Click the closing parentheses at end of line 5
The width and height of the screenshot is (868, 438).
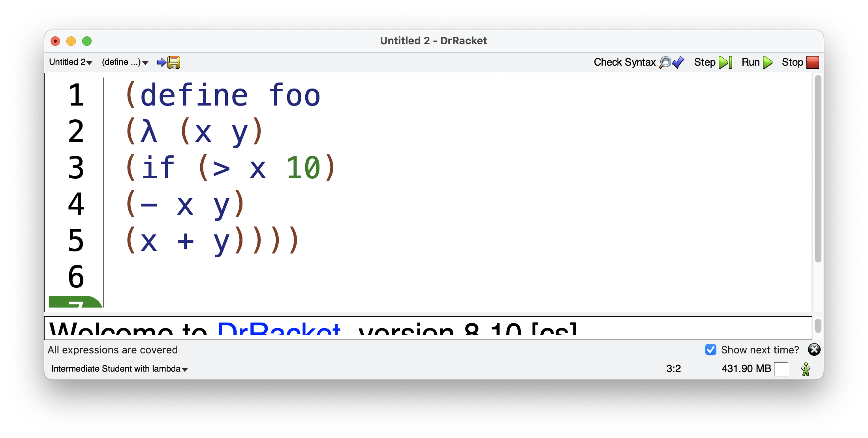coord(266,240)
